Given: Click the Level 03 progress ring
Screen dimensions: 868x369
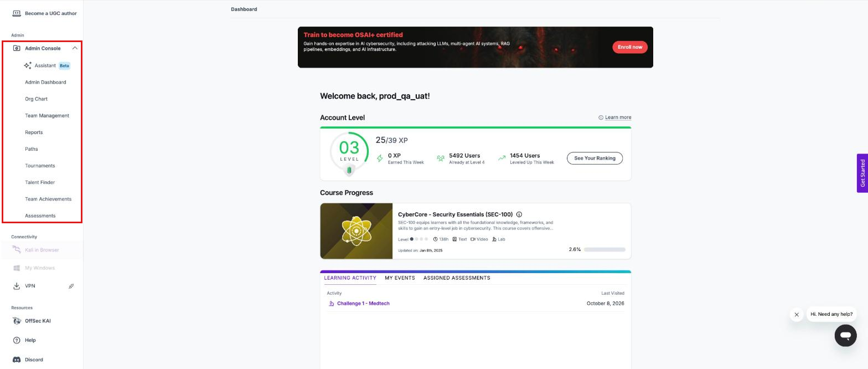Looking at the screenshot, I should pyautogui.click(x=349, y=151).
